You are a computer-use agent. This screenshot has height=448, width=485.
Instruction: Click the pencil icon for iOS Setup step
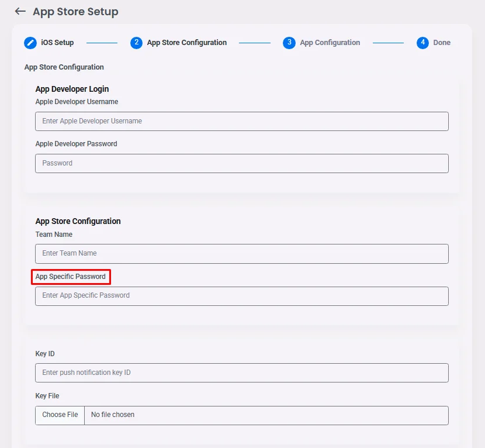[x=30, y=43]
